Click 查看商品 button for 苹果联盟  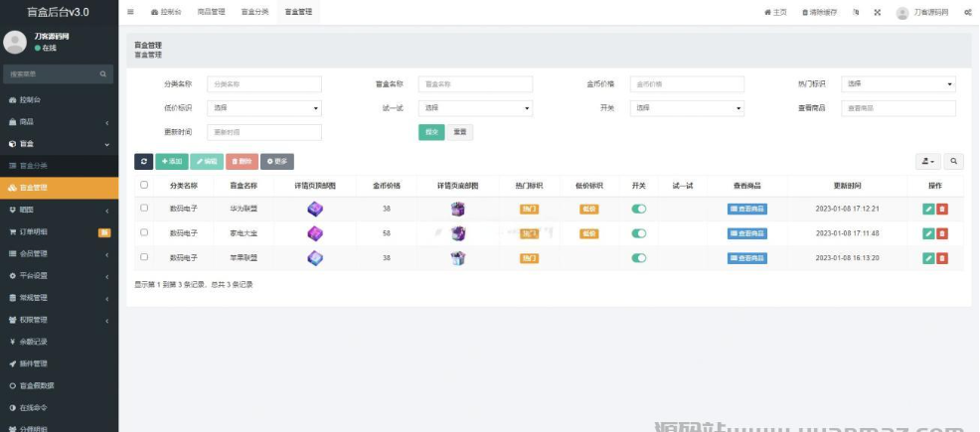click(746, 258)
